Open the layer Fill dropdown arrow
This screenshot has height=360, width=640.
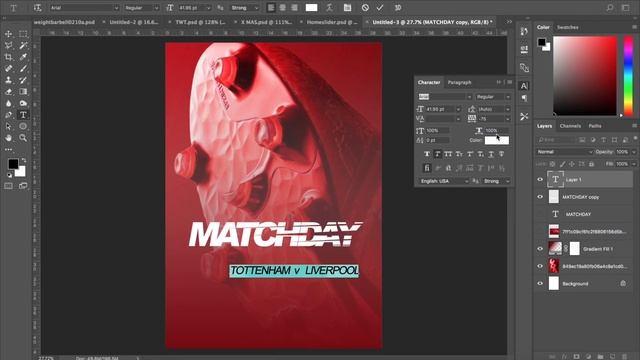pos(633,164)
